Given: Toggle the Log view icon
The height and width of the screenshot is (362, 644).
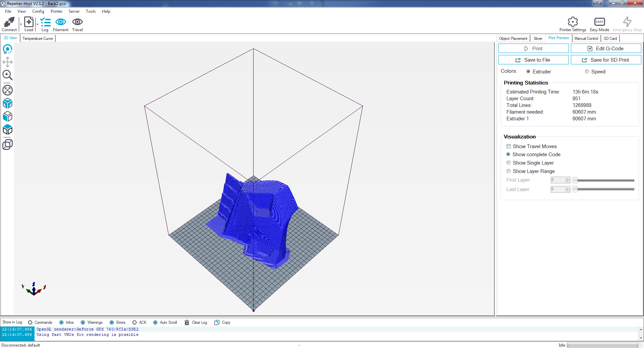Looking at the screenshot, I should click(45, 22).
